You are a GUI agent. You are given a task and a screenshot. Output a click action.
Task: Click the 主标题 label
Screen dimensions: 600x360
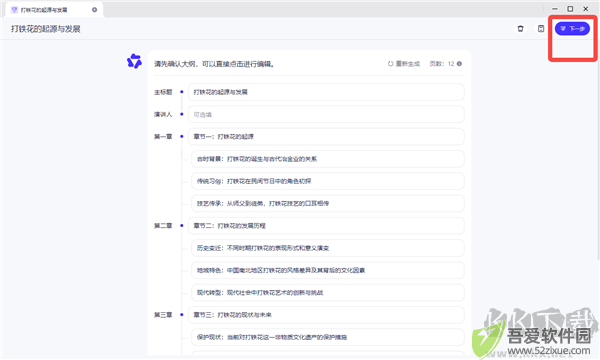click(x=163, y=92)
